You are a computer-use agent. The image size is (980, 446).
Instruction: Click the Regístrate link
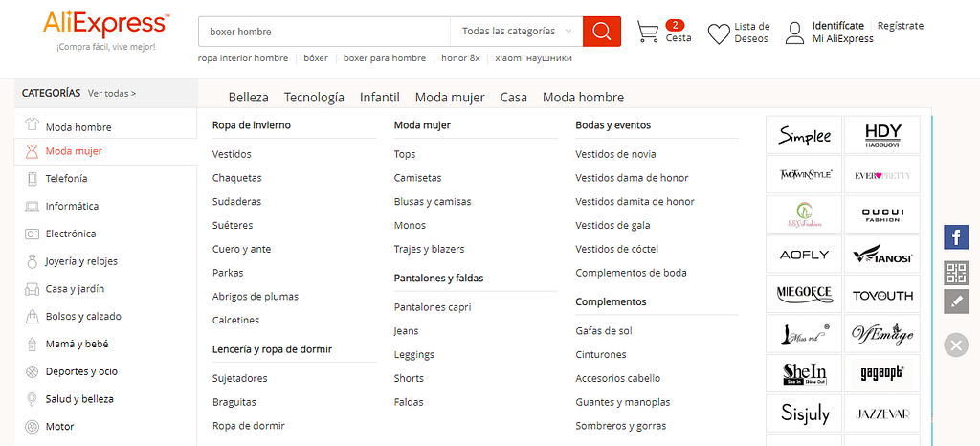[x=900, y=26]
